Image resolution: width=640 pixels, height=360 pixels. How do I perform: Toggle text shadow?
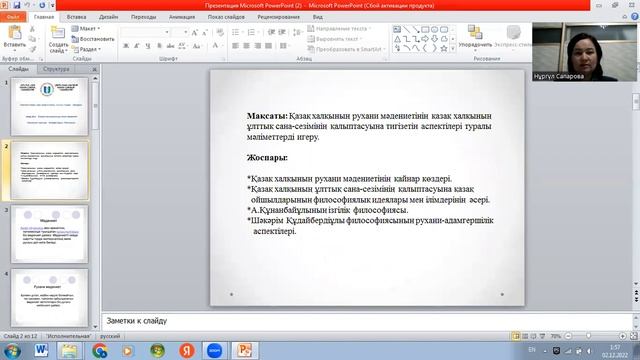click(159, 46)
